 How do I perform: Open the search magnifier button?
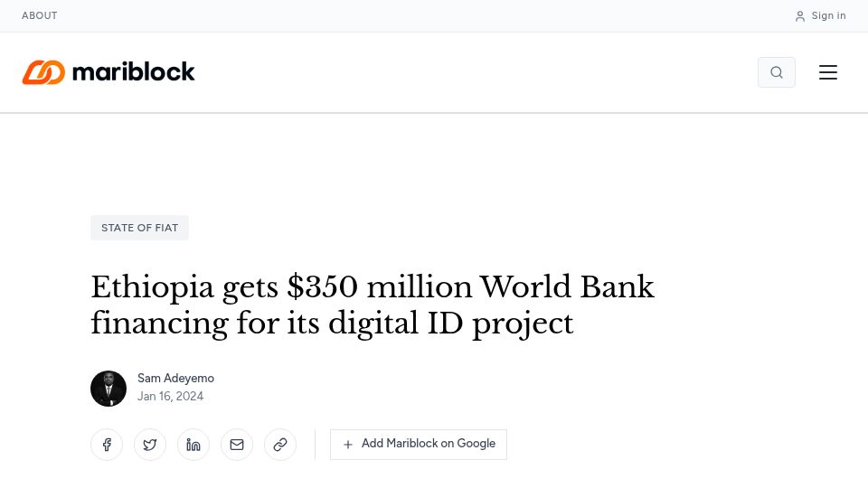pos(777,72)
